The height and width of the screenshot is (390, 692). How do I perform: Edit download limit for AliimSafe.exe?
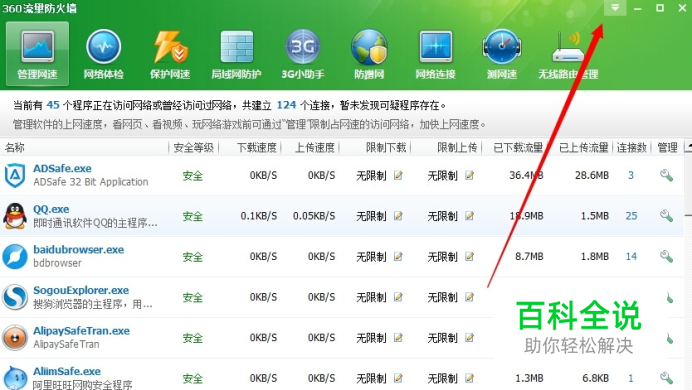[x=399, y=378]
